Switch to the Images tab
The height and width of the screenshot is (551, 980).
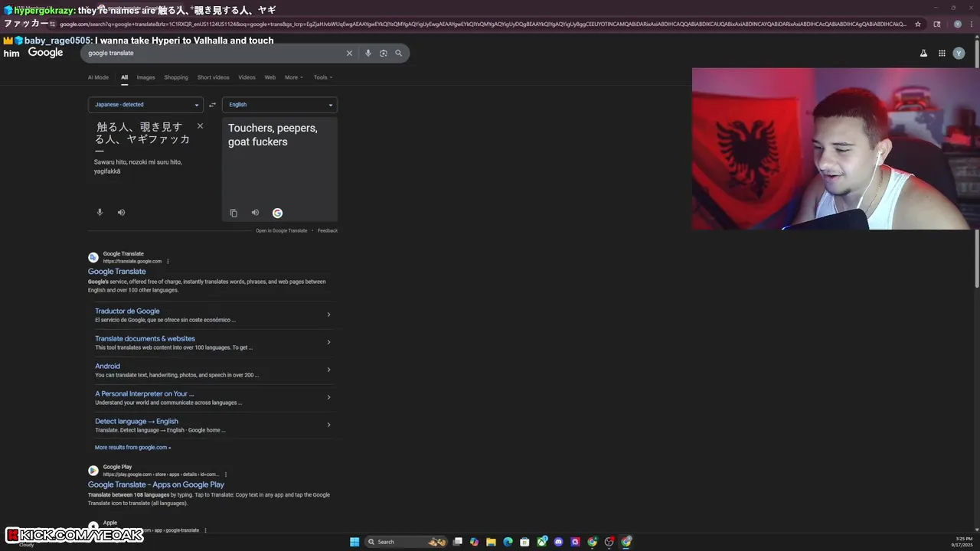tap(145, 77)
